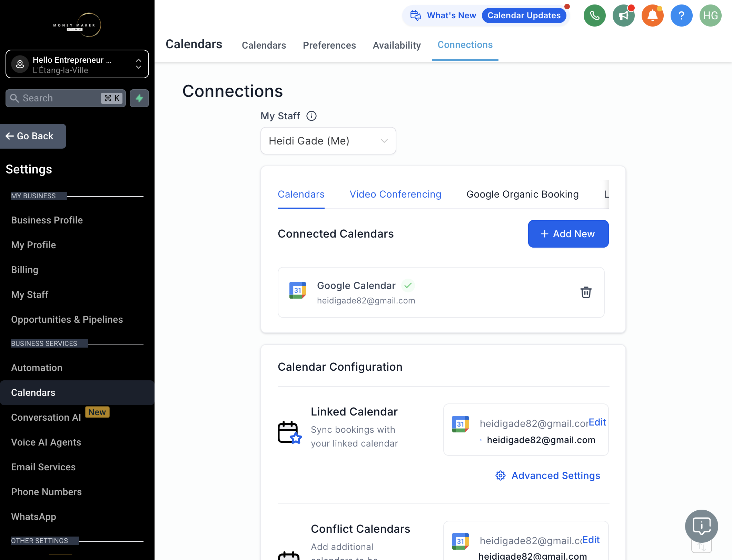Screen dimensions: 732x560
Task: Click the Money Maker Studio logo
Action: tap(77, 25)
